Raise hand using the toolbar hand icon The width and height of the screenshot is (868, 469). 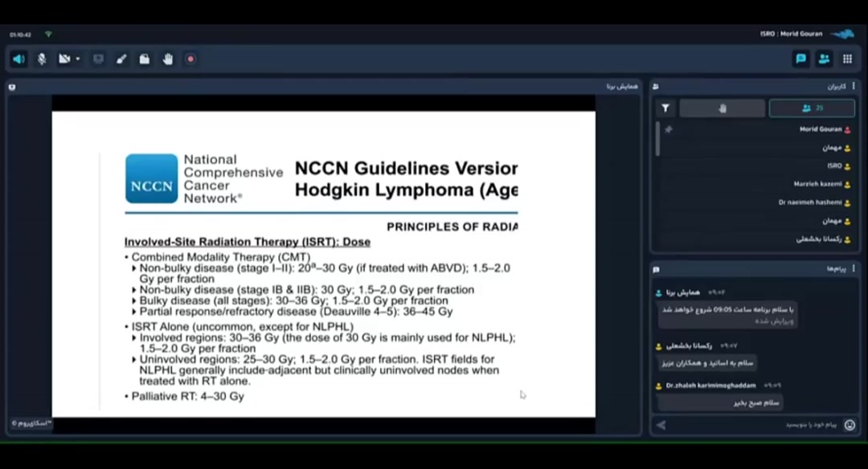pos(168,59)
